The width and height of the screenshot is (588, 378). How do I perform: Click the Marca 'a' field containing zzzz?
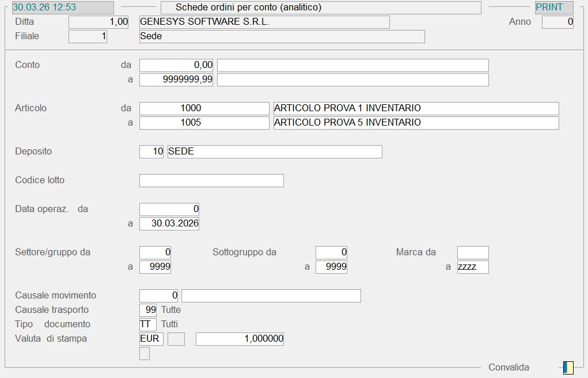(473, 267)
